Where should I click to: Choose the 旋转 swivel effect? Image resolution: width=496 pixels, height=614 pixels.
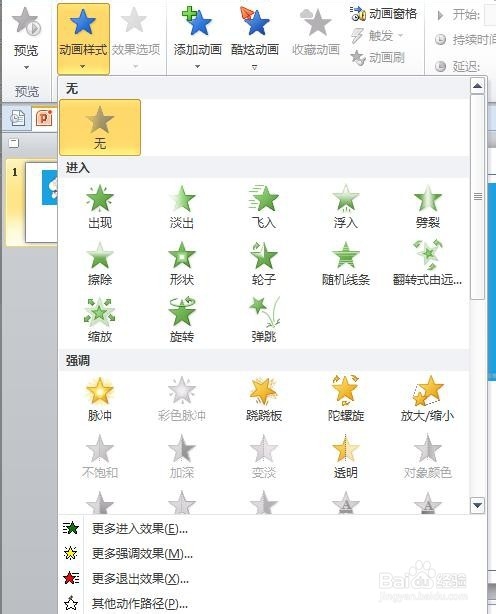point(182,320)
